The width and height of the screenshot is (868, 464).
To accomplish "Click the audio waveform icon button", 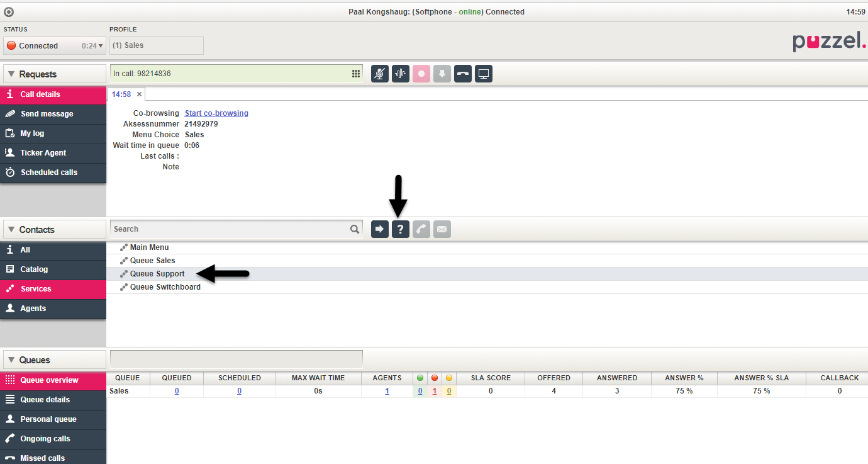I will pyautogui.click(x=400, y=74).
